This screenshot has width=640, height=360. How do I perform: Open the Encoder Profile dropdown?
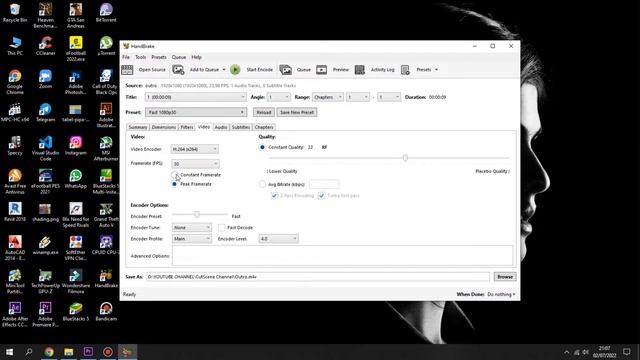(191, 239)
